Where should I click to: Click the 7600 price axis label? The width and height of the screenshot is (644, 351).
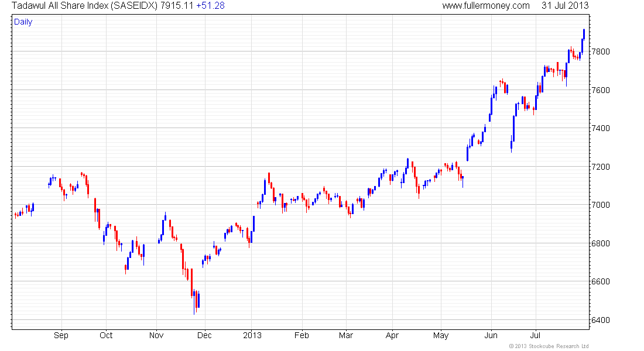pos(601,90)
